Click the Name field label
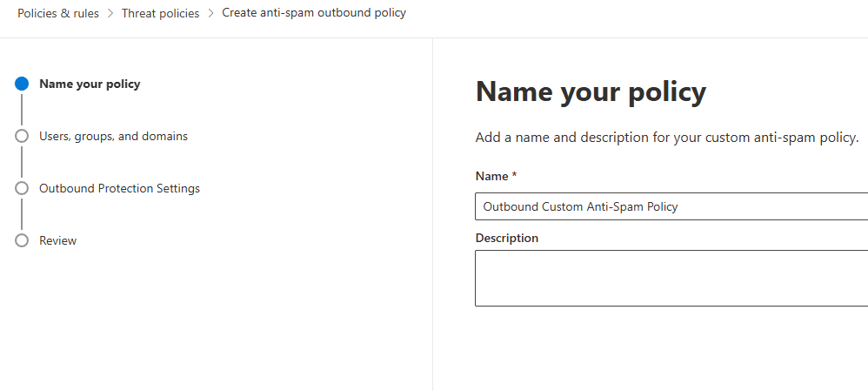Screen dimensions: 868x391 pos(492,177)
